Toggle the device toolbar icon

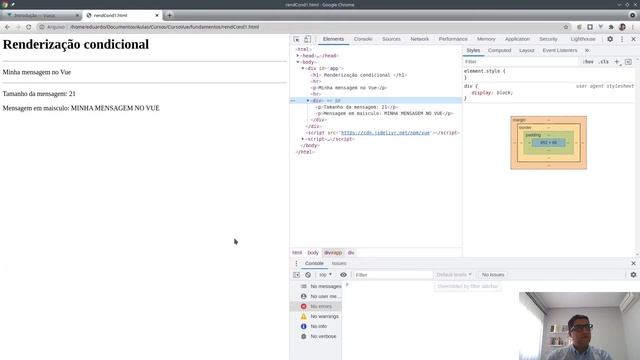pos(307,39)
